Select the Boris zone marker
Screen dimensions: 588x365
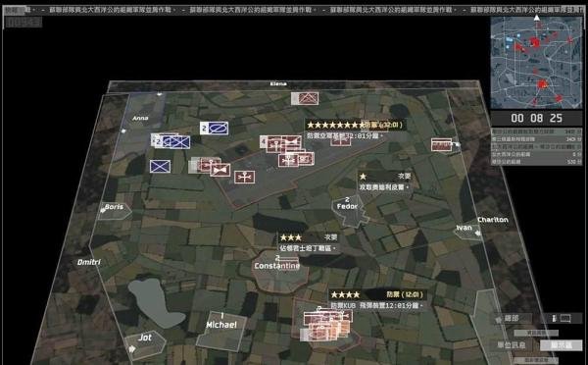click(115, 210)
